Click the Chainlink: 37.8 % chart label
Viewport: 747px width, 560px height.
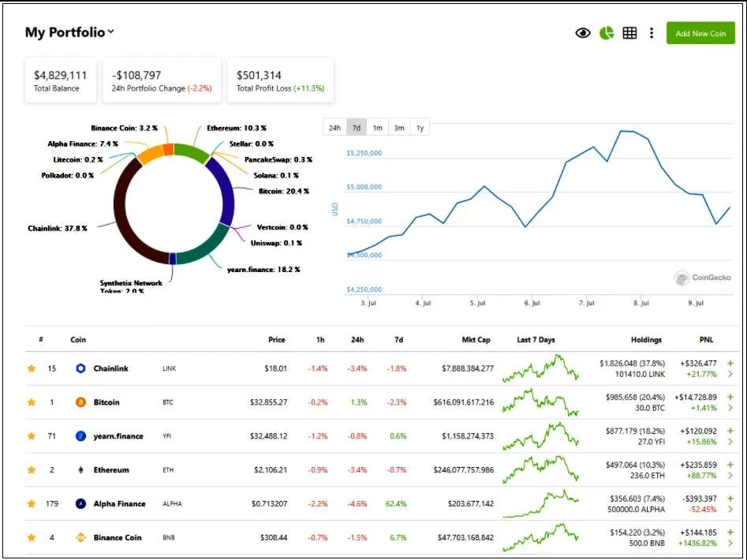tap(58, 229)
